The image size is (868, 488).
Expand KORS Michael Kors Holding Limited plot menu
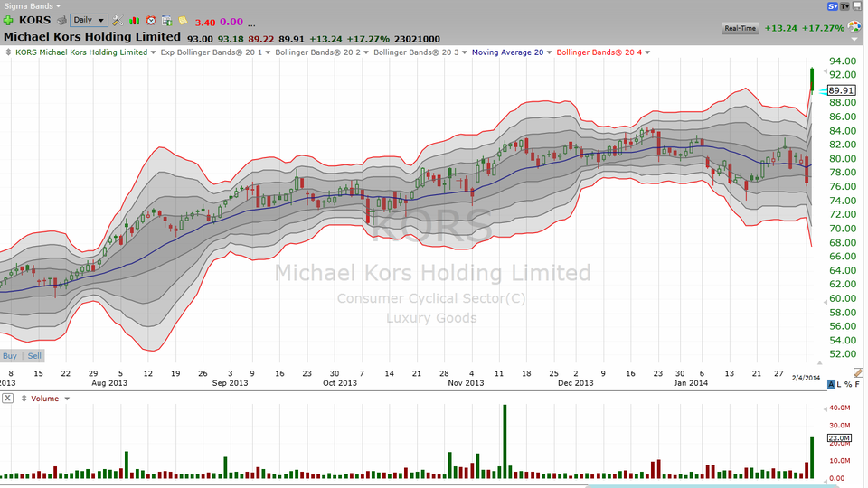click(x=154, y=52)
